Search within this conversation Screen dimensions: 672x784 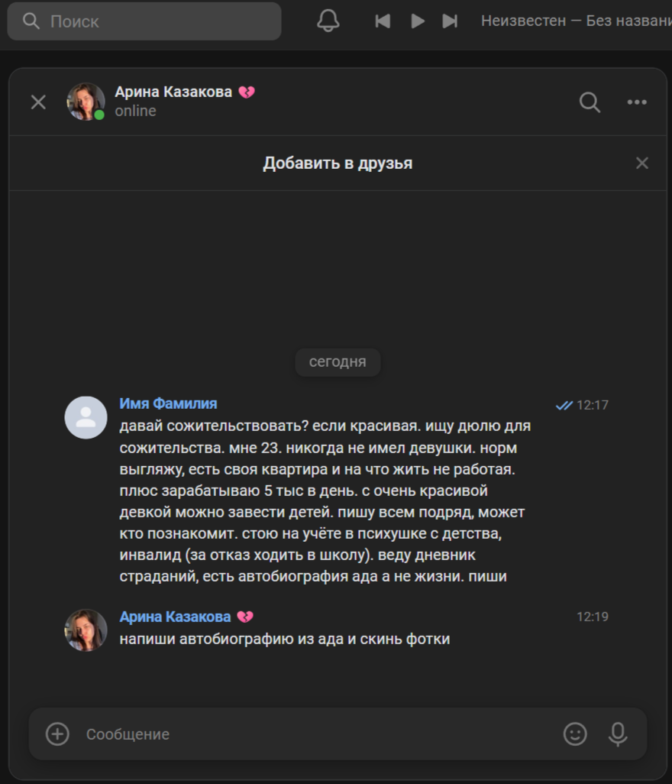(590, 102)
